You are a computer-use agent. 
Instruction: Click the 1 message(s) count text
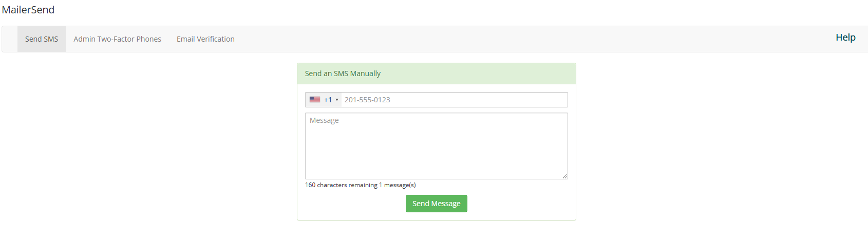(x=398, y=185)
